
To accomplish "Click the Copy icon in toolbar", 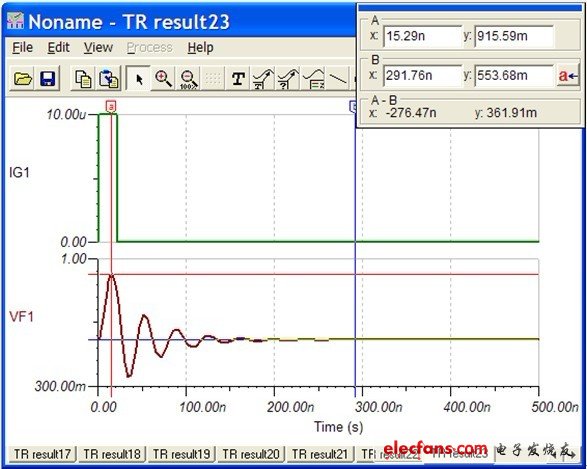I will (x=83, y=79).
